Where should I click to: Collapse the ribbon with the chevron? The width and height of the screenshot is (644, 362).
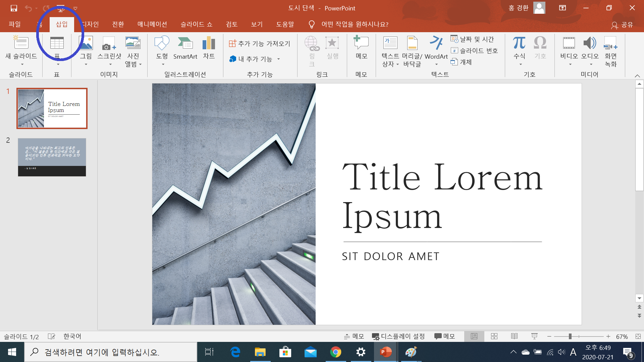pyautogui.click(x=637, y=76)
